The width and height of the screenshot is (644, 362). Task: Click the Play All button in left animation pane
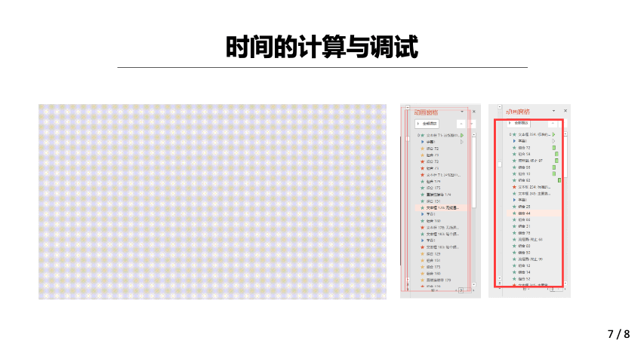[427, 124]
